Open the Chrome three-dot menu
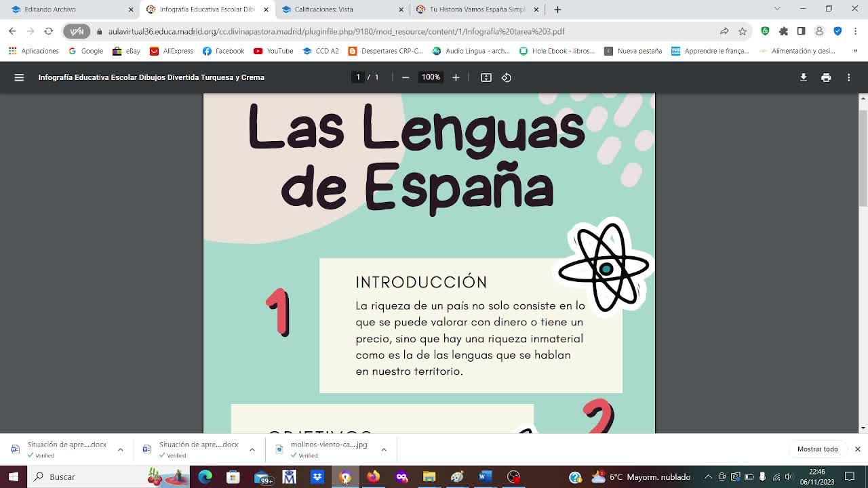 coord(855,31)
